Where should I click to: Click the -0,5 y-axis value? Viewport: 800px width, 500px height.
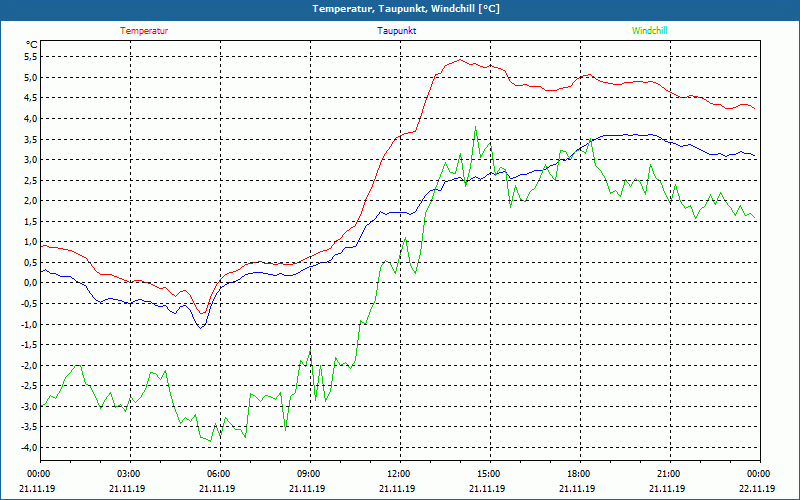tap(30, 304)
